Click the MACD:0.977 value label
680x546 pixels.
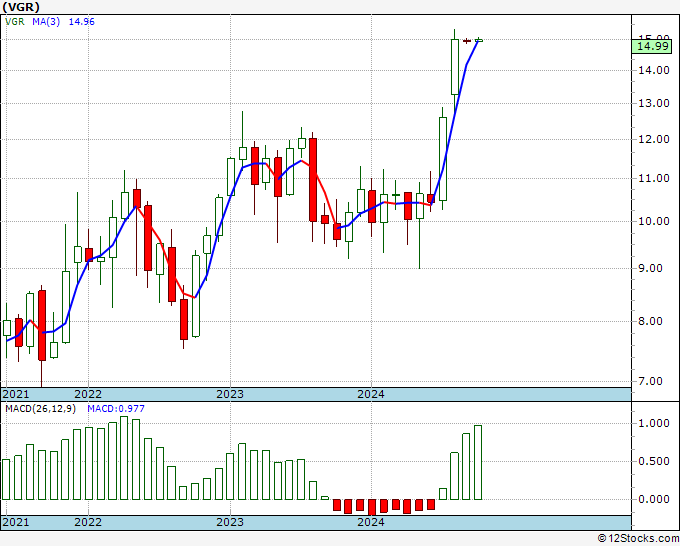(116, 409)
